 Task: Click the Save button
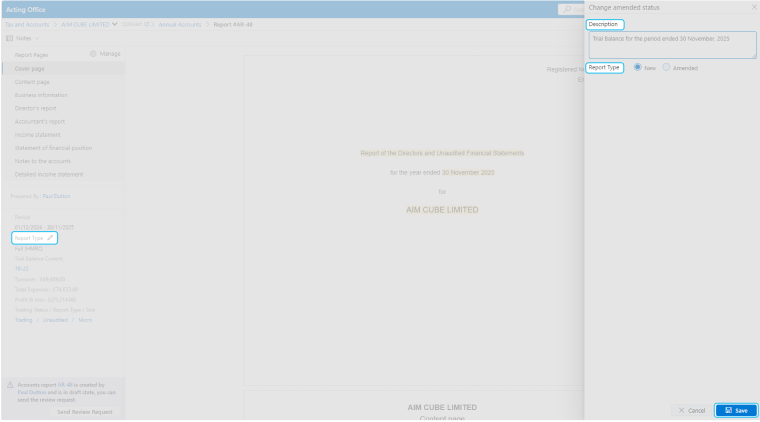coord(735,410)
